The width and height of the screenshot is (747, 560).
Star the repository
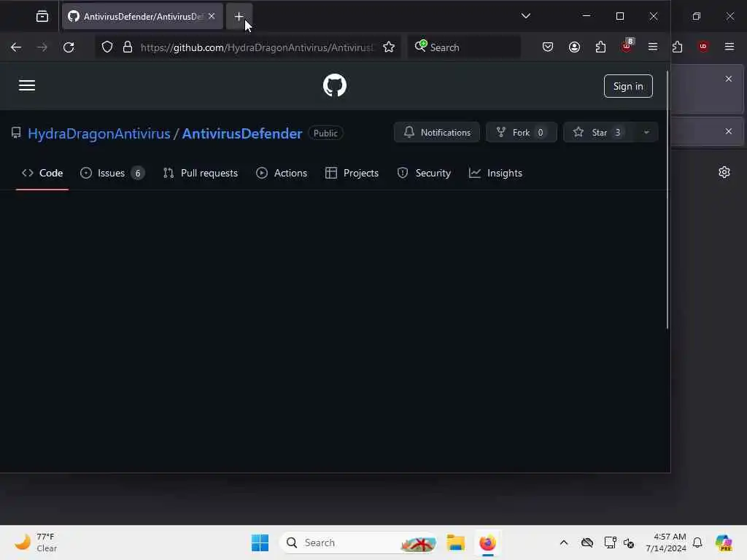click(x=599, y=133)
